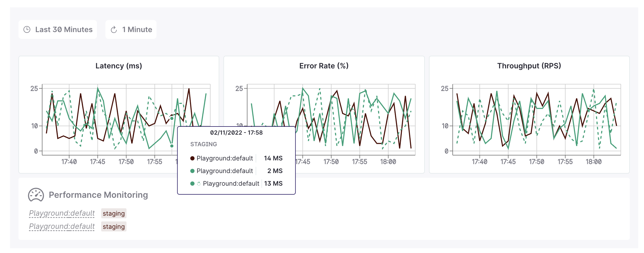Click the 17:45 tick label on Throughput chart

pyautogui.click(x=508, y=162)
